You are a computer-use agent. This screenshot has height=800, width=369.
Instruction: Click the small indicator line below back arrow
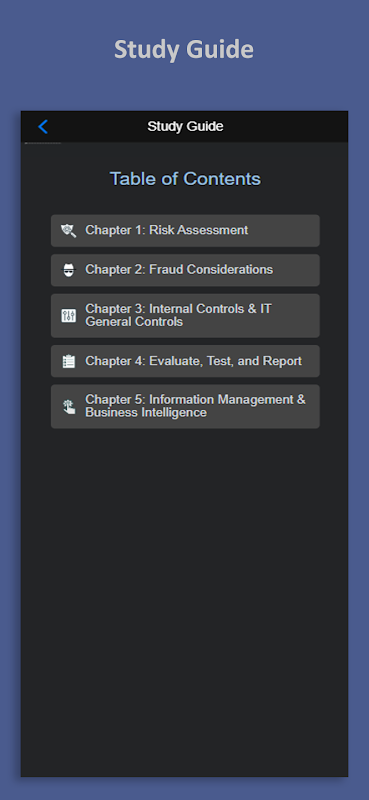(x=43, y=143)
